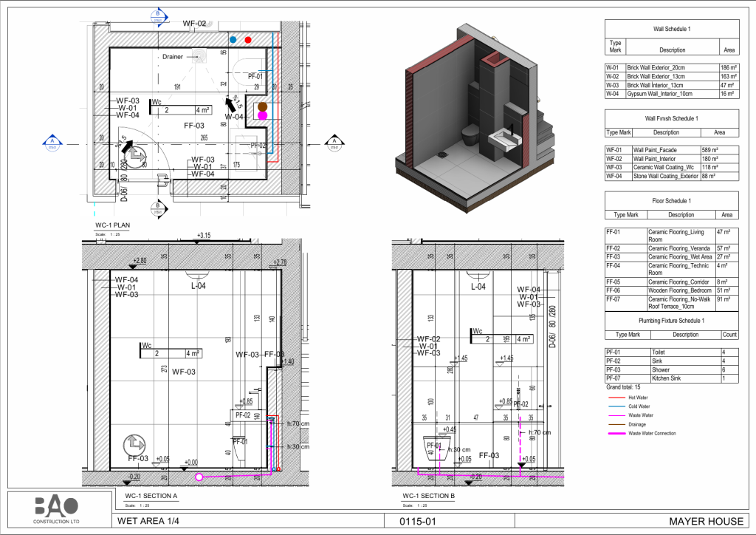Click the '+3.15' elevation mark
This screenshot has width=756, height=535.
tap(204, 236)
